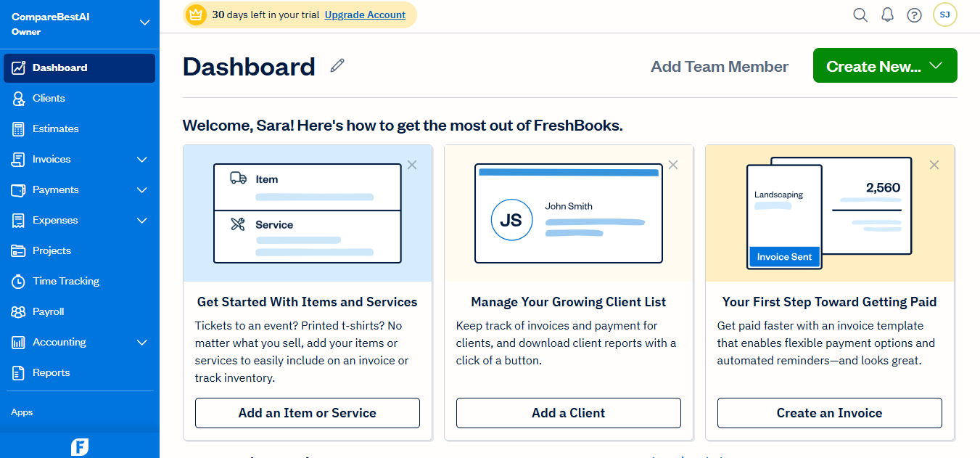The height and width of the screenshot is (458, 980).
Task: Click the Payroll people icon
Action: [19, 312]
